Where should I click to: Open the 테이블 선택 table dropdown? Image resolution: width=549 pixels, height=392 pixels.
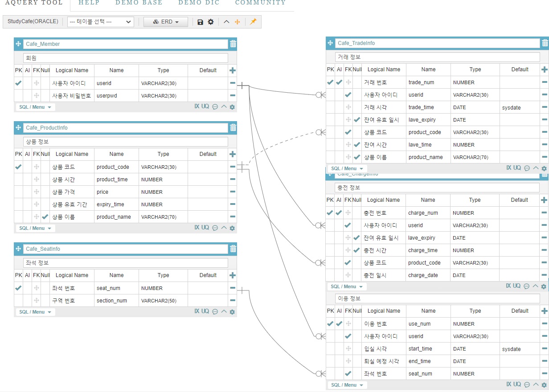click(101, 22)
